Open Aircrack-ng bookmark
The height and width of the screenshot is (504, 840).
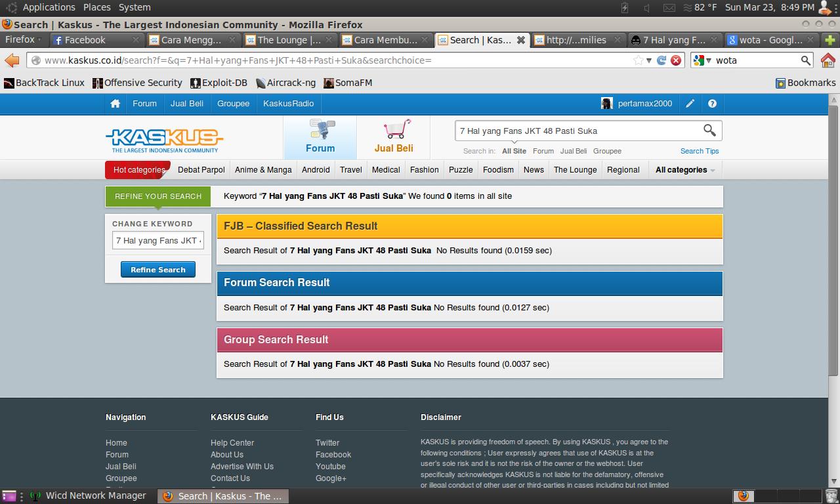[285, 83]
